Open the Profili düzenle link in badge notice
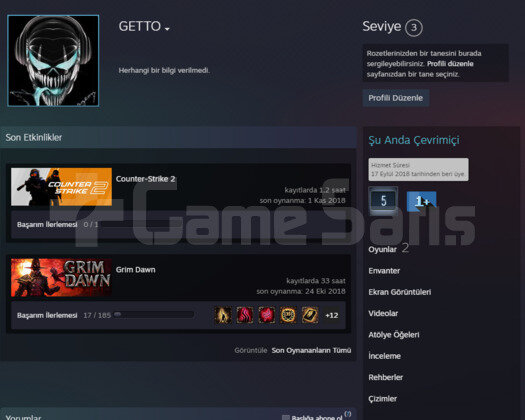The image size is (525, 420). pyautogui.click(x=450, y=64)
